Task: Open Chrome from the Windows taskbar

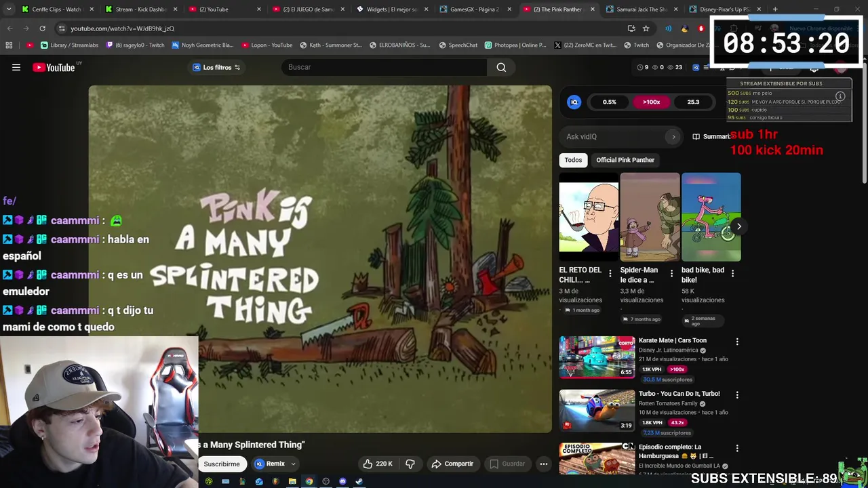Action: tap(309, 481)
